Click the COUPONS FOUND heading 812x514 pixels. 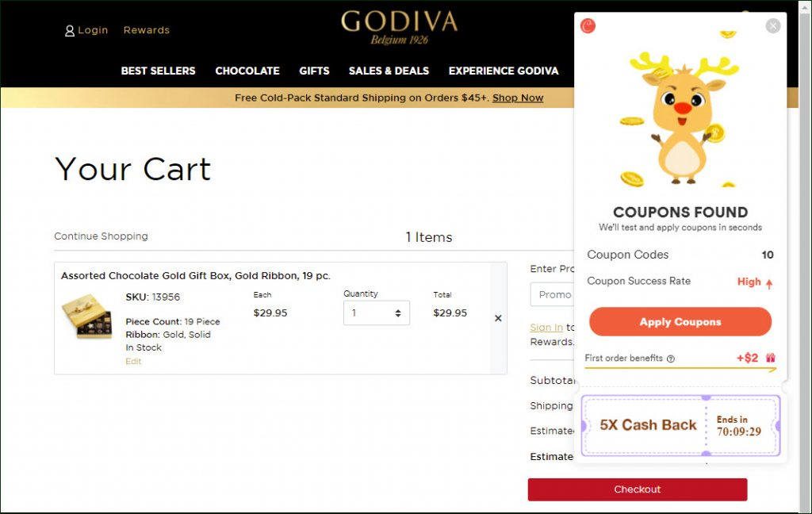[680, 212]
